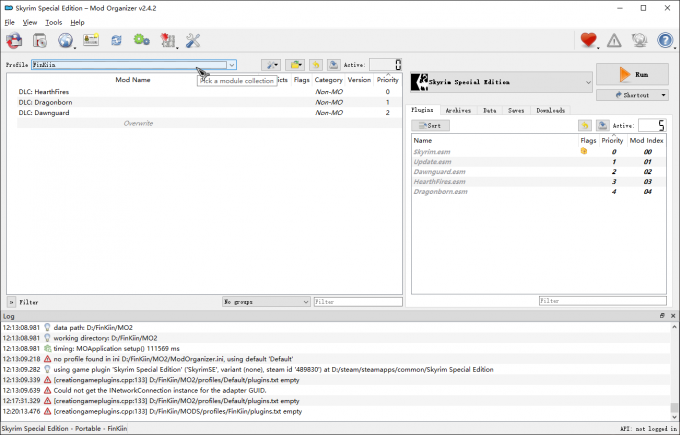Click the Skyrim.esm flag icon
680x435 pixels.
coord(584,151)
